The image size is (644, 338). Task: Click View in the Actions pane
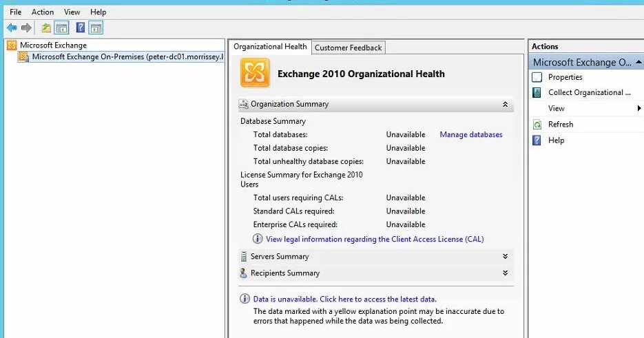tap(556, 109)
